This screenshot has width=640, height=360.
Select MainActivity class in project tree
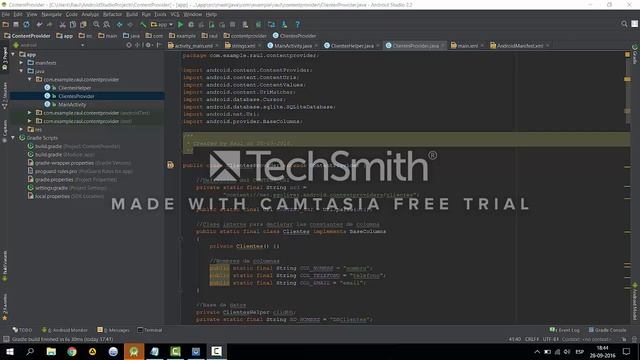click(x=72, y=104)
